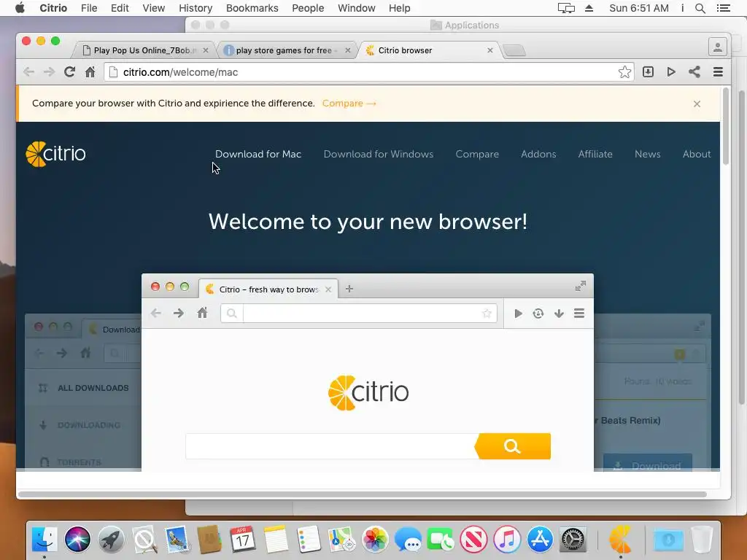The height and width of the screenshot is (560, 747).
Task: Open Maps from the Dock
Action: (341, 540)
